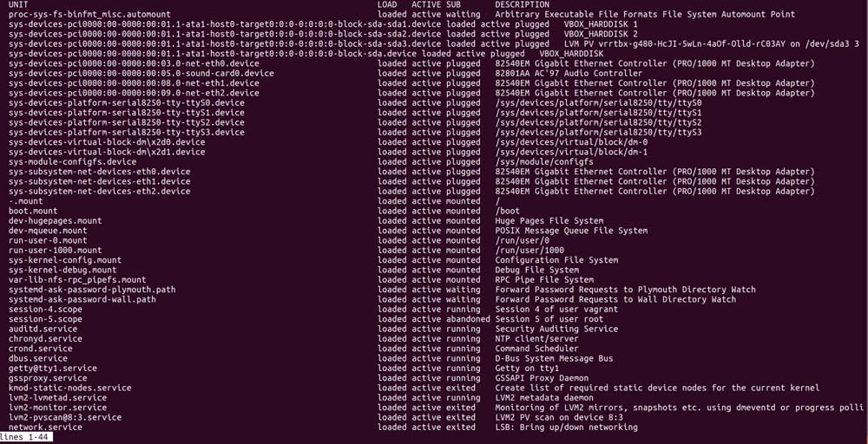Click the network.service unit line
Screen dimensions: 868x444
pyautogui.click(x=45, y=428)
